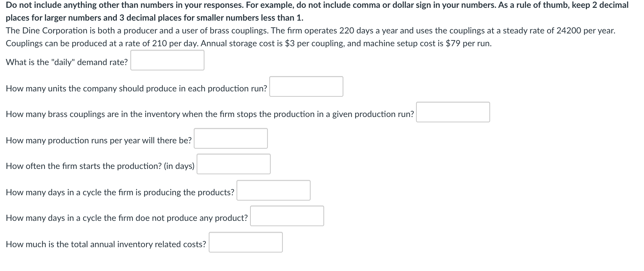The height and width of the screenshot is (271, 644).
Task: Click the producing days cycle question text
Action: click(x=120, y=192)
